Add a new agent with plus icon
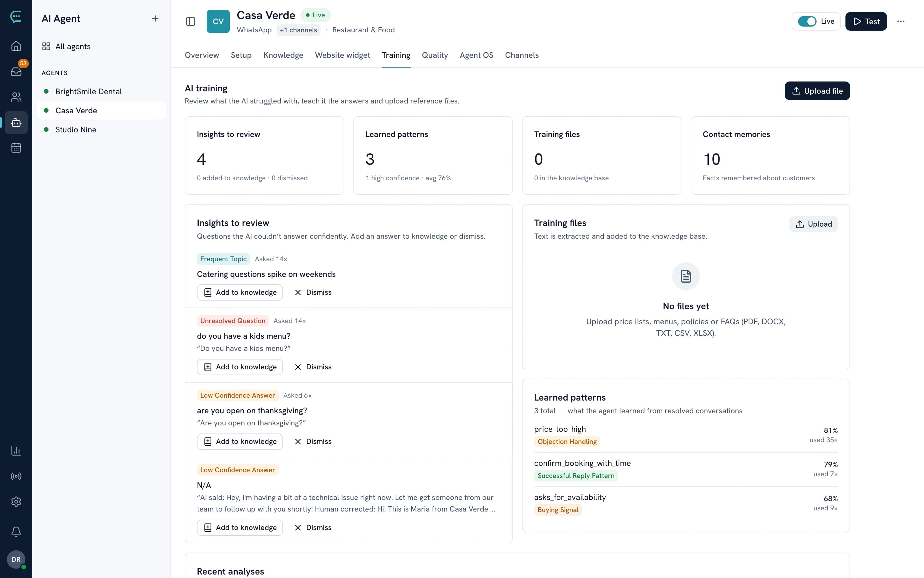This screenshot has height=578, width=924. point(155,18)
